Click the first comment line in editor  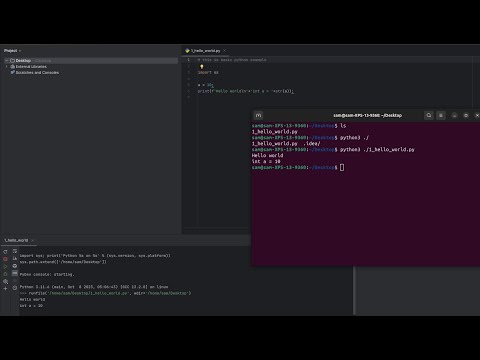pos(232,60)
